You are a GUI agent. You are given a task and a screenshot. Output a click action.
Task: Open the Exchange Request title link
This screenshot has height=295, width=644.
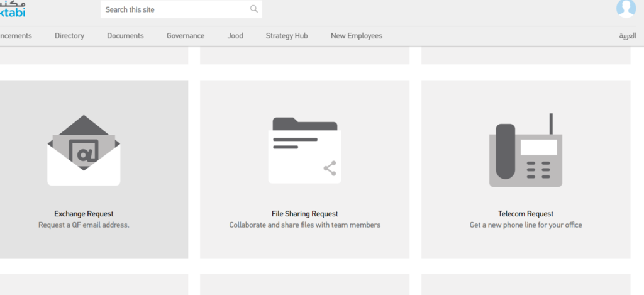84,214
